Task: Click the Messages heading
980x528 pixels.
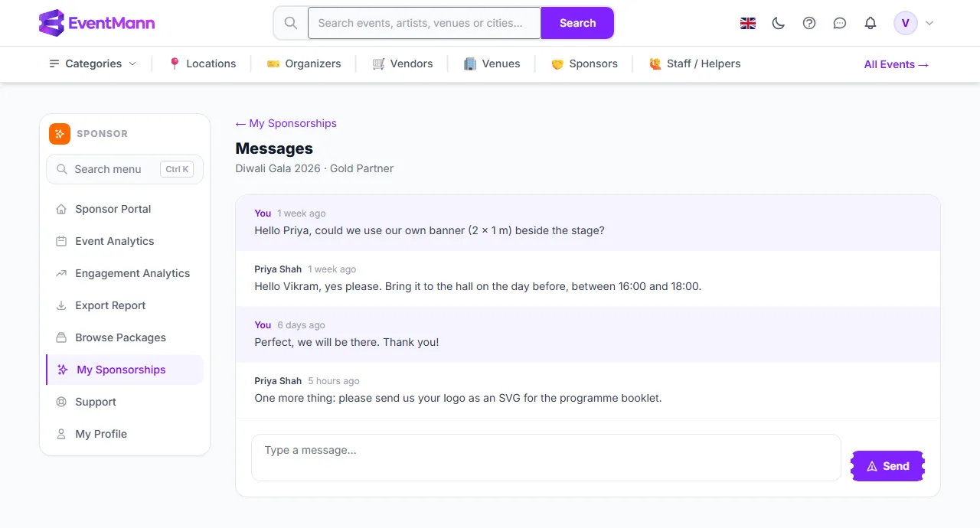Action: tap(274, 148)
